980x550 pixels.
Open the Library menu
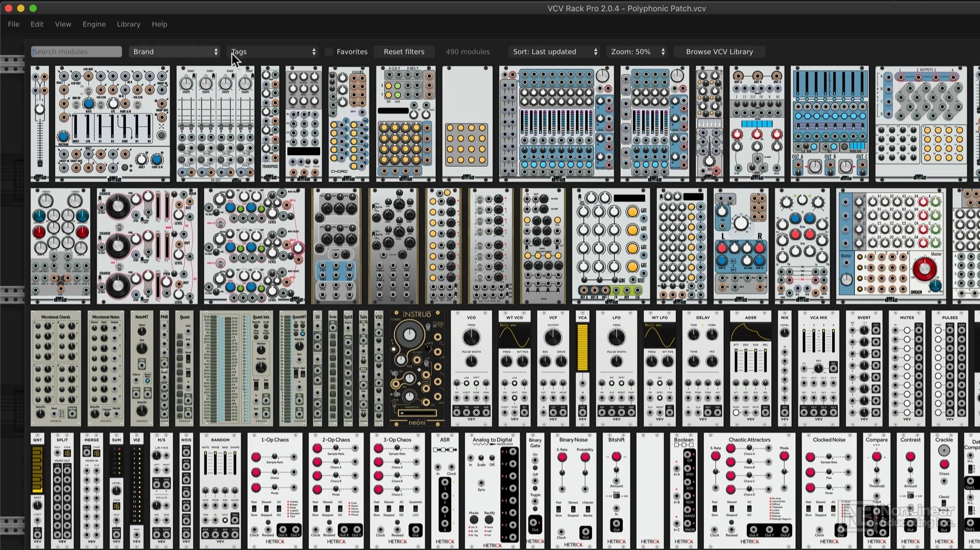(128, 24)
